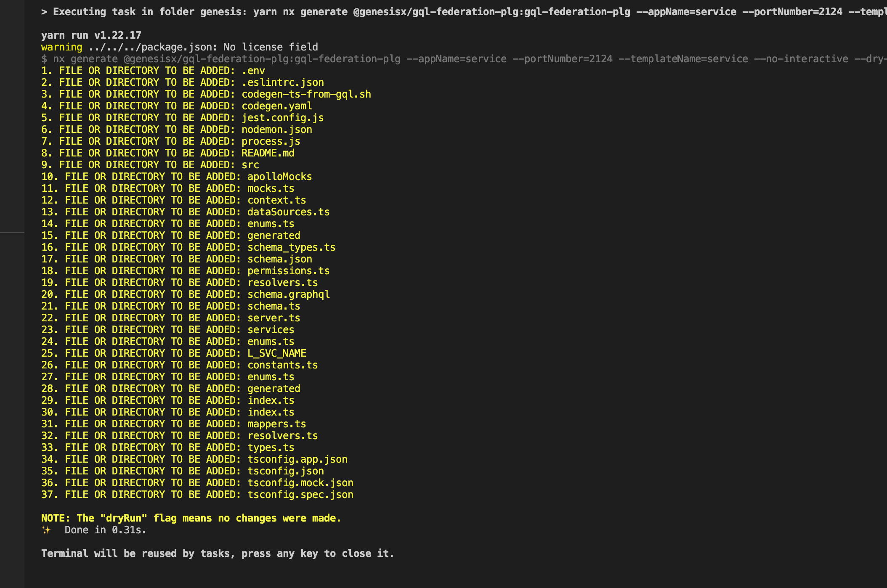The height and width of the screenshot is (588, 887).
Task: Click 'src' directory entry on line 9
Action: [x=250, y=165]
